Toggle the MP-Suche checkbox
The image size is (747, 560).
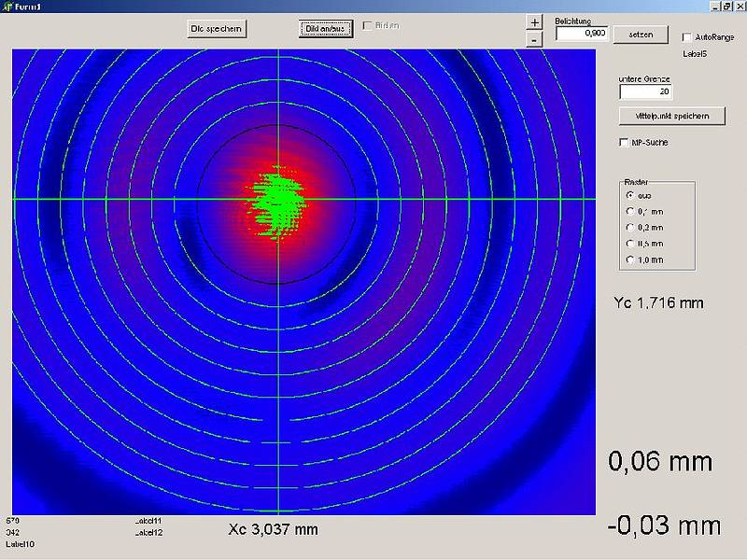[624, 143]
